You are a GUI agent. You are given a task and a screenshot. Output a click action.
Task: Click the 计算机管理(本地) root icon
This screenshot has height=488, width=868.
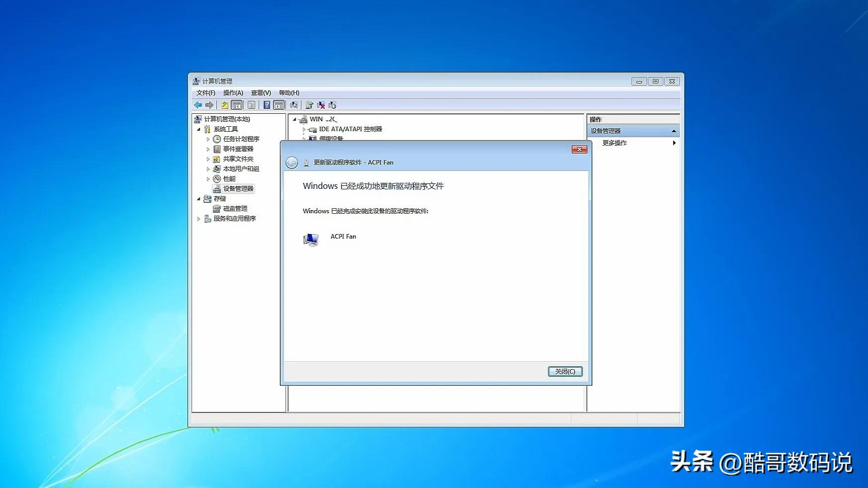coord(197,119)
